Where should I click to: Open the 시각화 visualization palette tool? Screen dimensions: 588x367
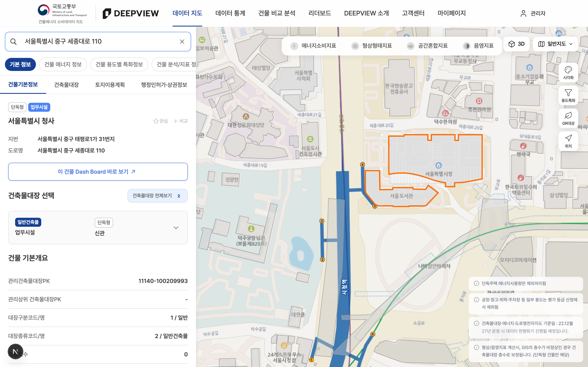click(568, 73)
